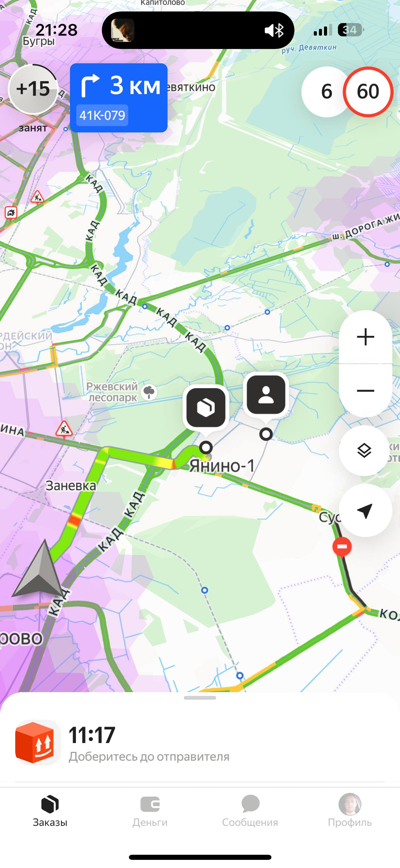Recenter map with the location arrow
The image size is (400, 868).
pyautogui.click(x=365, y=510)
